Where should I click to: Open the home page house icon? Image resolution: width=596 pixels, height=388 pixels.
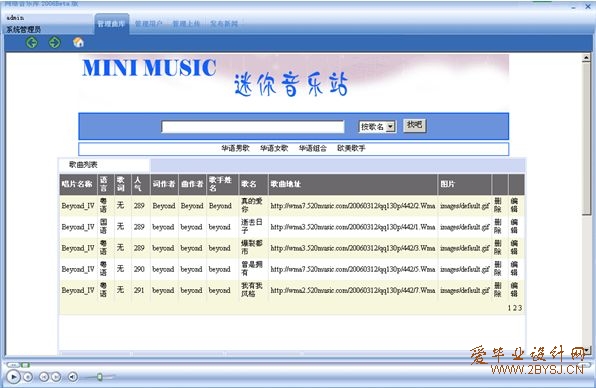click(78, 42)
